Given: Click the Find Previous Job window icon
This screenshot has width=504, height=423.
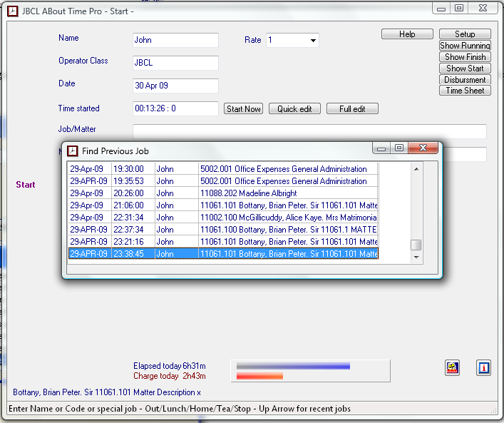Looking at the screenshot, I should point(72,151).
